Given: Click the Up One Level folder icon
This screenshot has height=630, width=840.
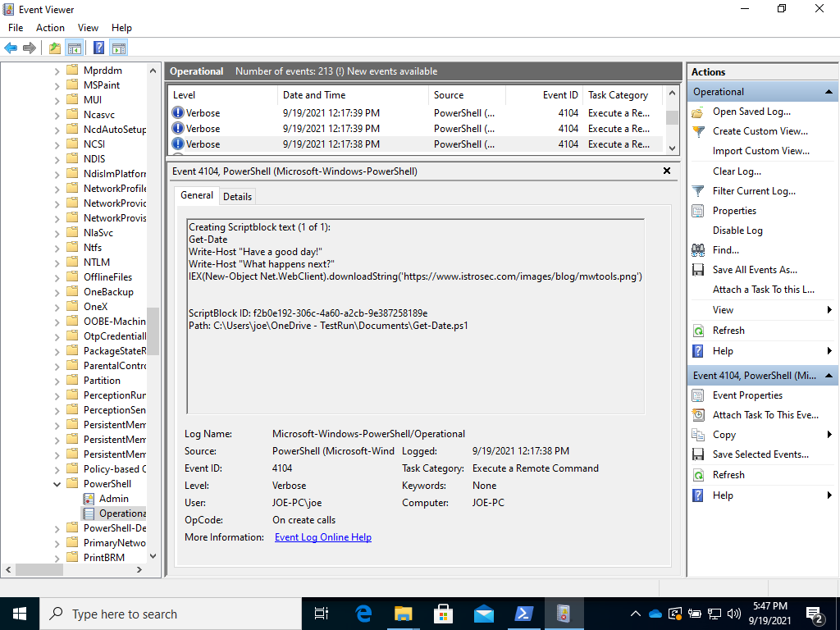Looking at the screenshot, I should [55, 48].
